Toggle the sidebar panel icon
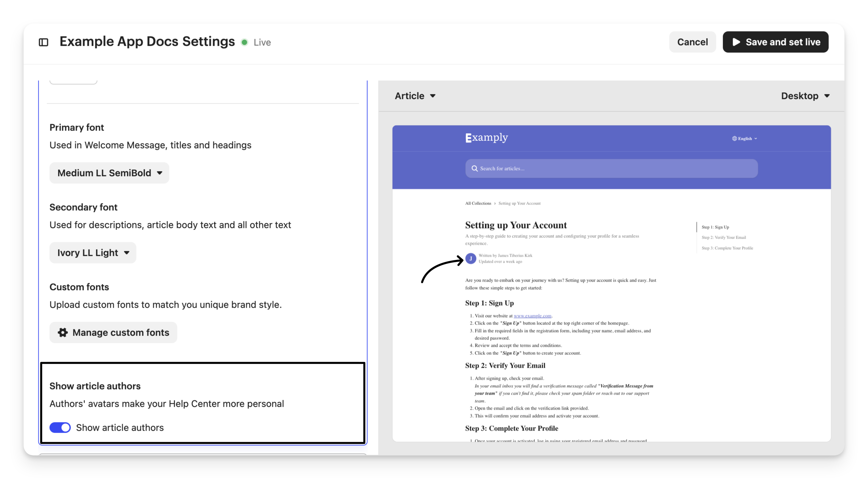The width and height of the screenshot is (868, 479). [44, 43]
